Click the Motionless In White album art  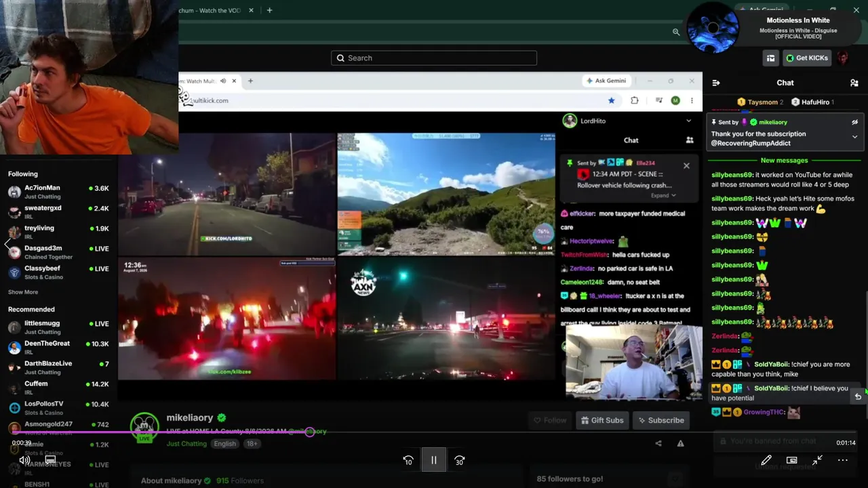713,28
